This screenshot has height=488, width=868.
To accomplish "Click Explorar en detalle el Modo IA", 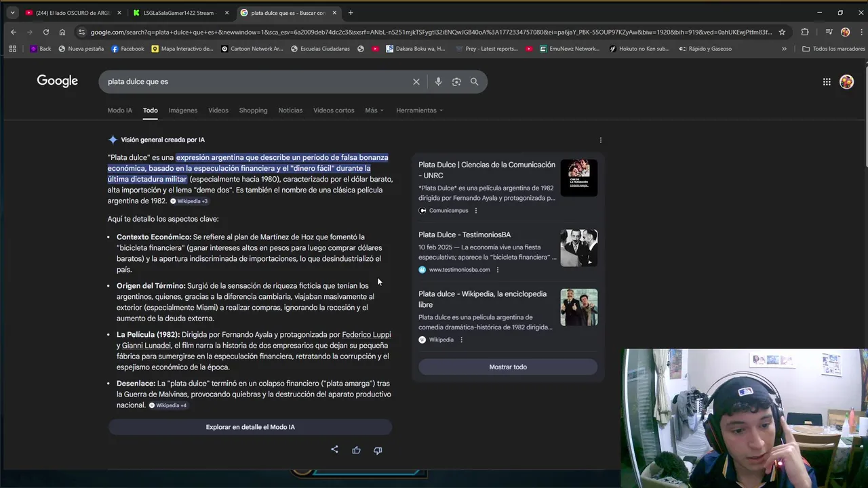I will (250, 427).
